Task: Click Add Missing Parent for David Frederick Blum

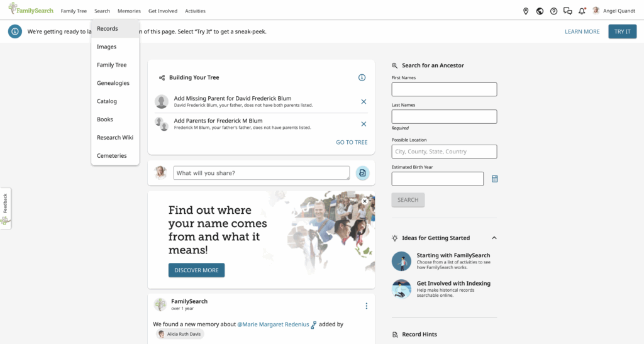Action: pos(233,99)
